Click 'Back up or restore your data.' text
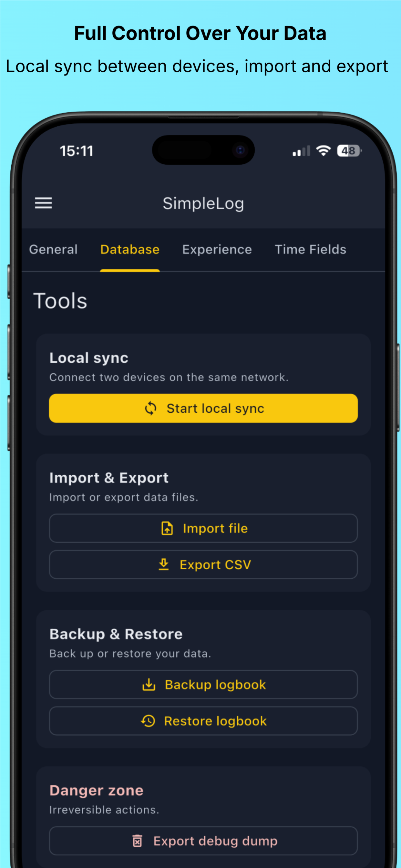Screen dimensions: 401x868 [x=130, y=653]
